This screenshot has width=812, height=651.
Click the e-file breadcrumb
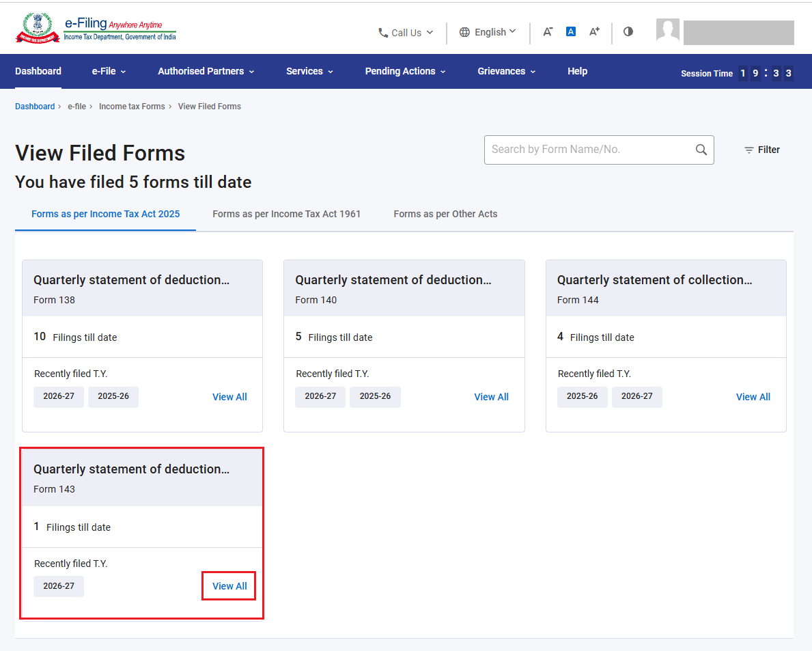point(76,106)
